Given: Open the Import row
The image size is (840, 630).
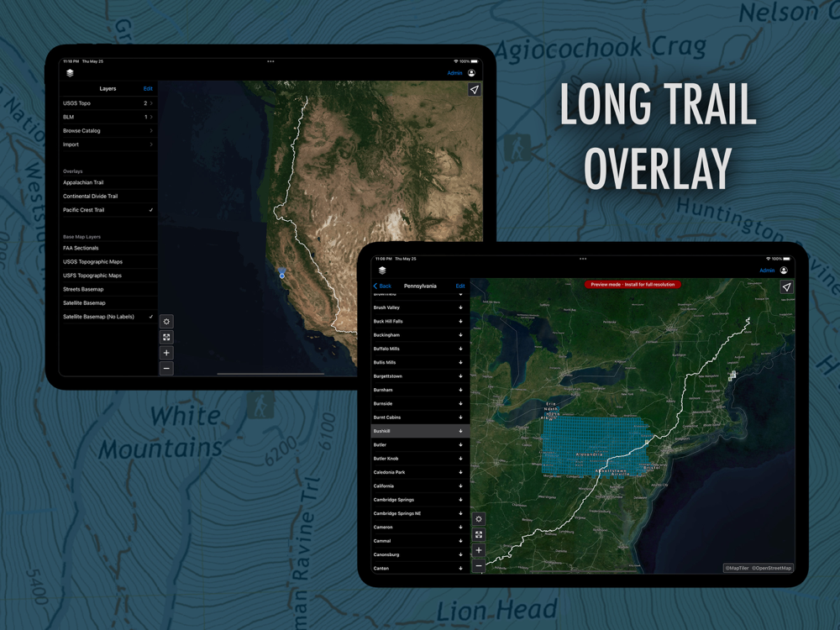Looking at the screenshot, I should [x=108, y=144].
